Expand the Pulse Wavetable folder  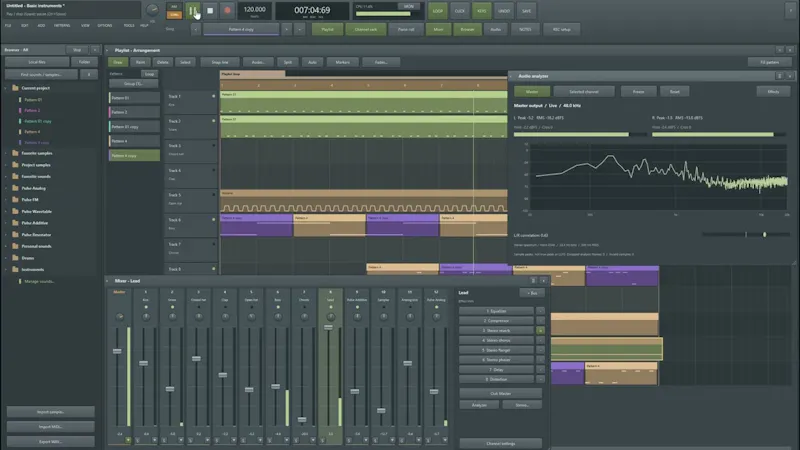6,211
